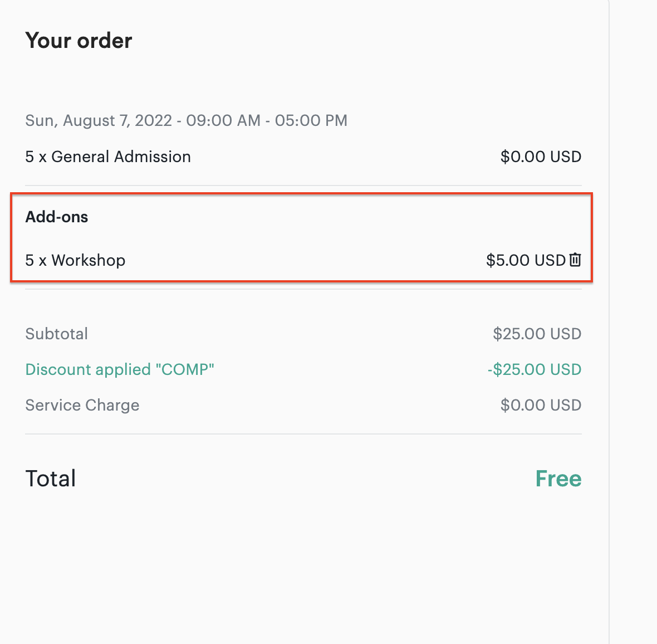The image size is (657, 644).
Task: Select the "5 x Workshop" add-on item
Action: [x=75, y=260]
